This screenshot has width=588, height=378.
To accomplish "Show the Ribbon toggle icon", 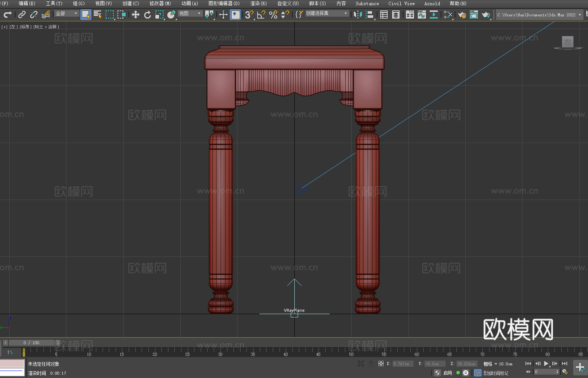I will 410,14.
